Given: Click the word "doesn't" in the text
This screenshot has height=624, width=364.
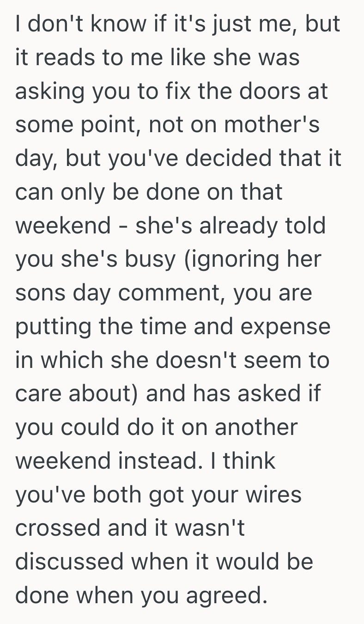Looking at the screenshot, I should pyautogui.click(x=208, y=361).
